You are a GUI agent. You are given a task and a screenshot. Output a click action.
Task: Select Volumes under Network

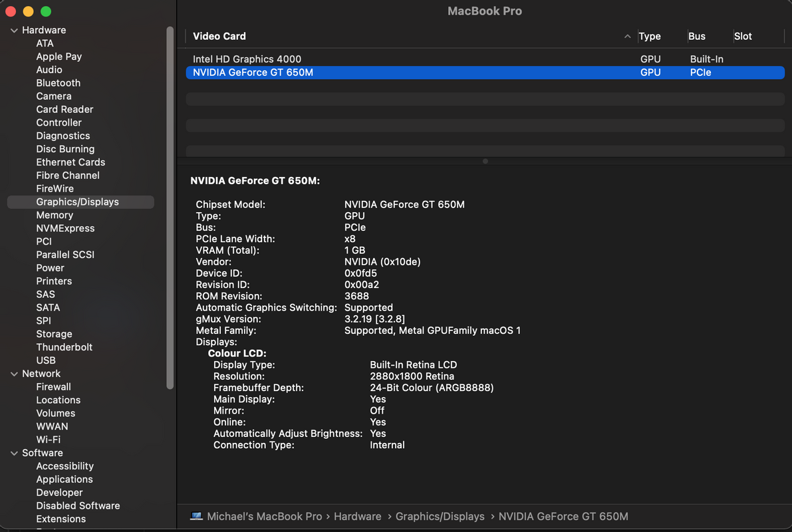point(56,413)
